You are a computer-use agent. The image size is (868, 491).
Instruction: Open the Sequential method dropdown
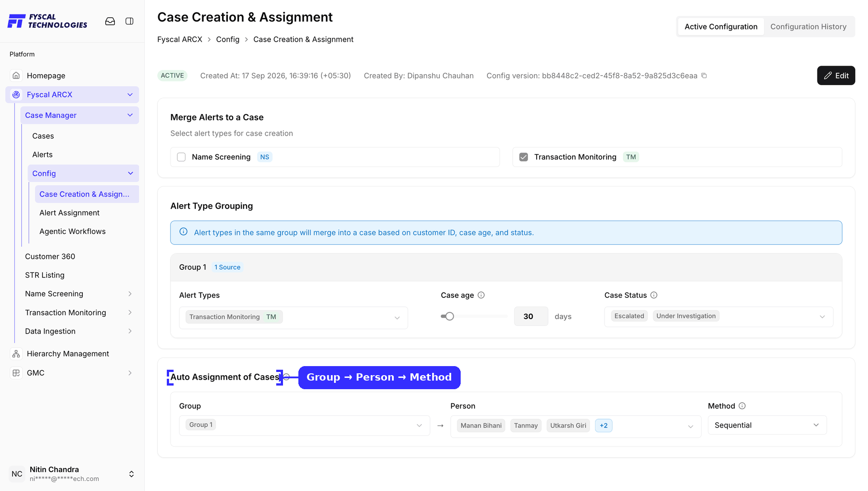767,425
